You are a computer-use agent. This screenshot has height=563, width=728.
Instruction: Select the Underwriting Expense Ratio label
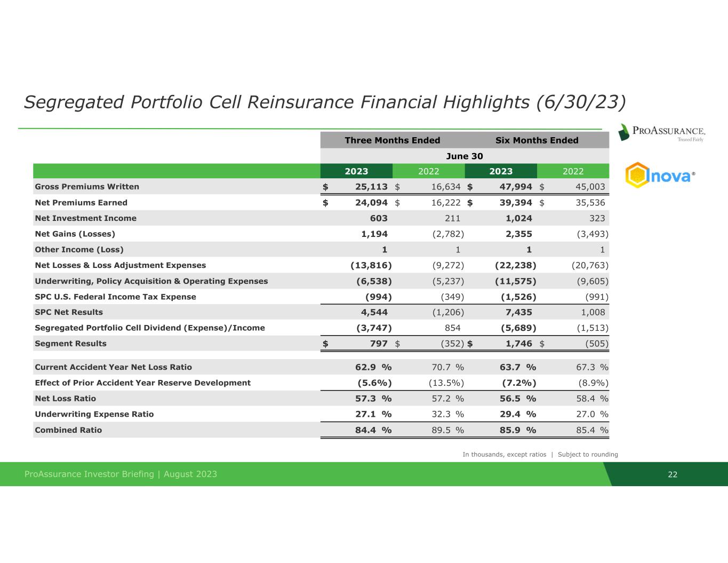point(94,414)
